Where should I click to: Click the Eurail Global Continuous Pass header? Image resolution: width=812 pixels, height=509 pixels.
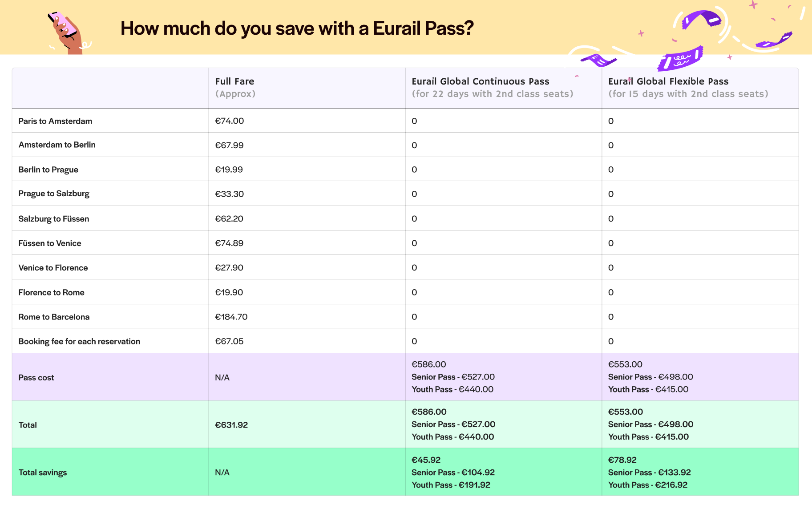pyautogui.click(x=481, y=81)
